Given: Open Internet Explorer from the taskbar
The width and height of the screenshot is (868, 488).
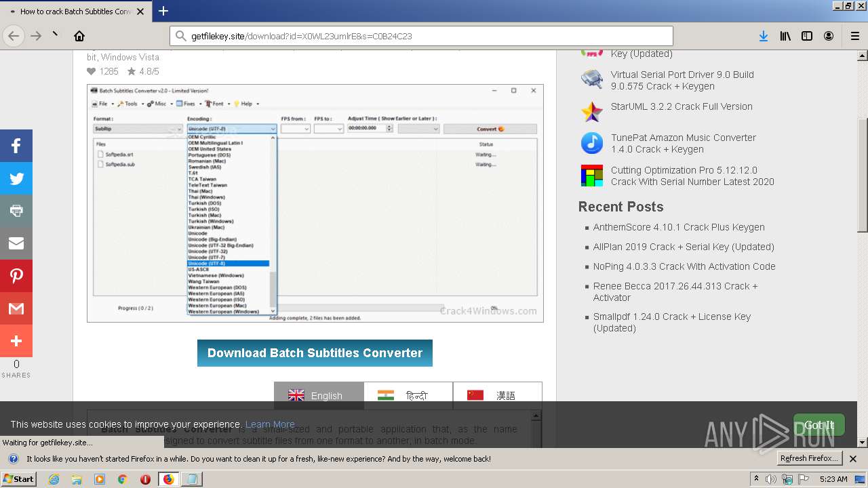Looking at the screenshot, I should pos(54,479).
